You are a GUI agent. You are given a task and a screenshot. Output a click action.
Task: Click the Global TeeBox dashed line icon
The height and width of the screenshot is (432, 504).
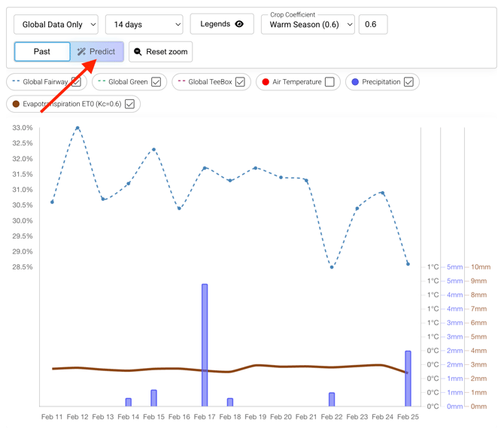181,81
